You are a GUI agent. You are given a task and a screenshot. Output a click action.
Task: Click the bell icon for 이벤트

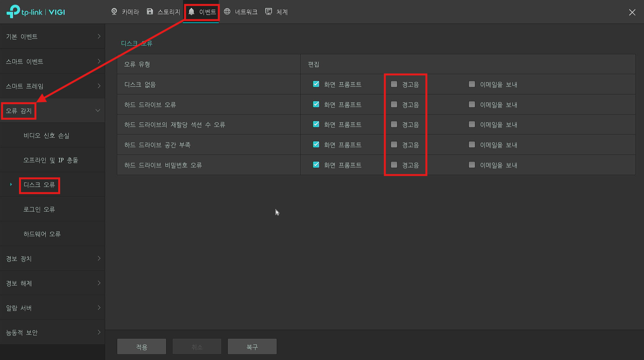coord(191,12)
